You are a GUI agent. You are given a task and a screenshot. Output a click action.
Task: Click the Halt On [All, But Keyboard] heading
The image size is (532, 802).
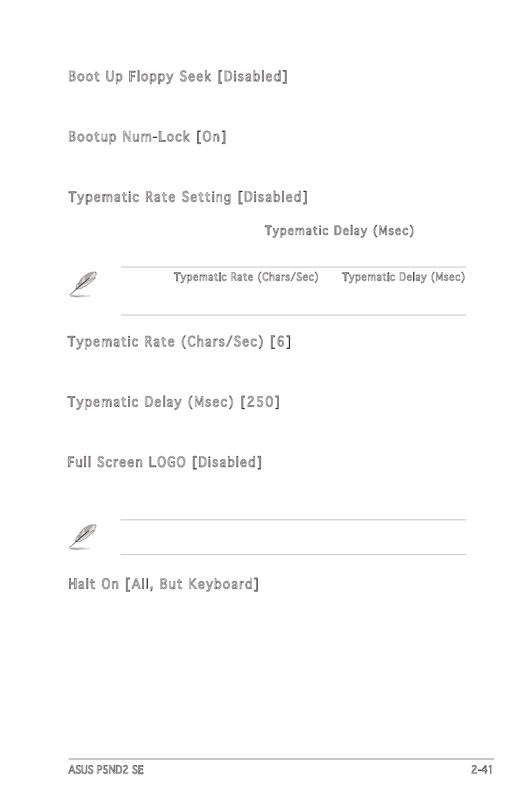(x=163, y=584)
